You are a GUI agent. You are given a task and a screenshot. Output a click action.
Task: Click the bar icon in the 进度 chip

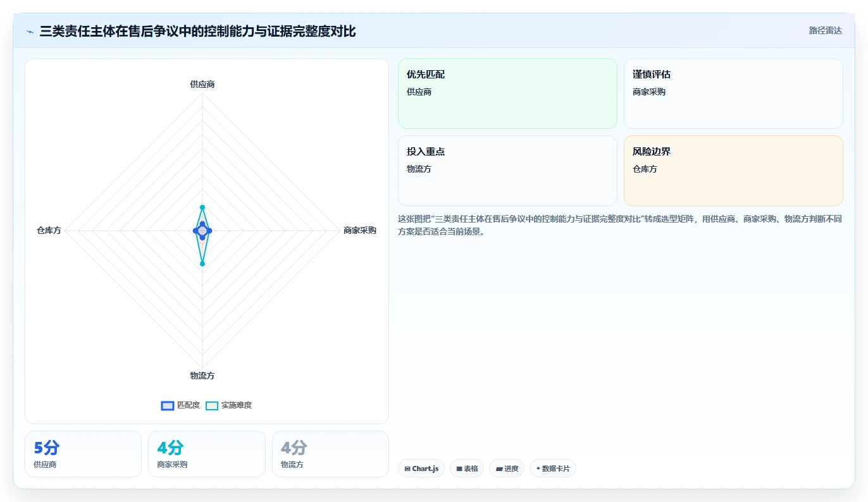point(499,469)
